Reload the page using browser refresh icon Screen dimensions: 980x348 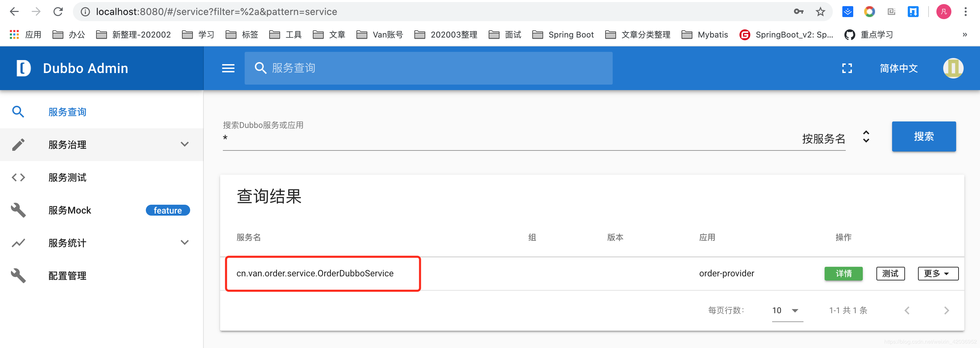(58, 12)
